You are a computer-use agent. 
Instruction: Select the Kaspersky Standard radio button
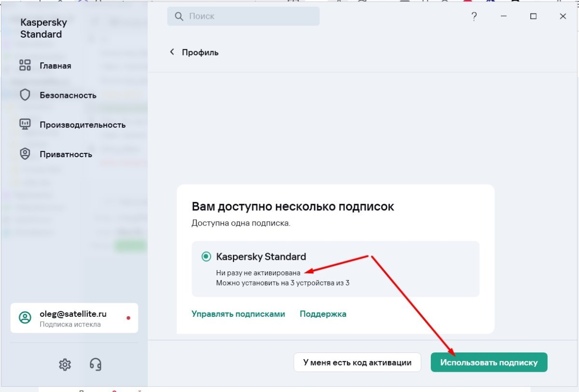[x=206, y=257]
